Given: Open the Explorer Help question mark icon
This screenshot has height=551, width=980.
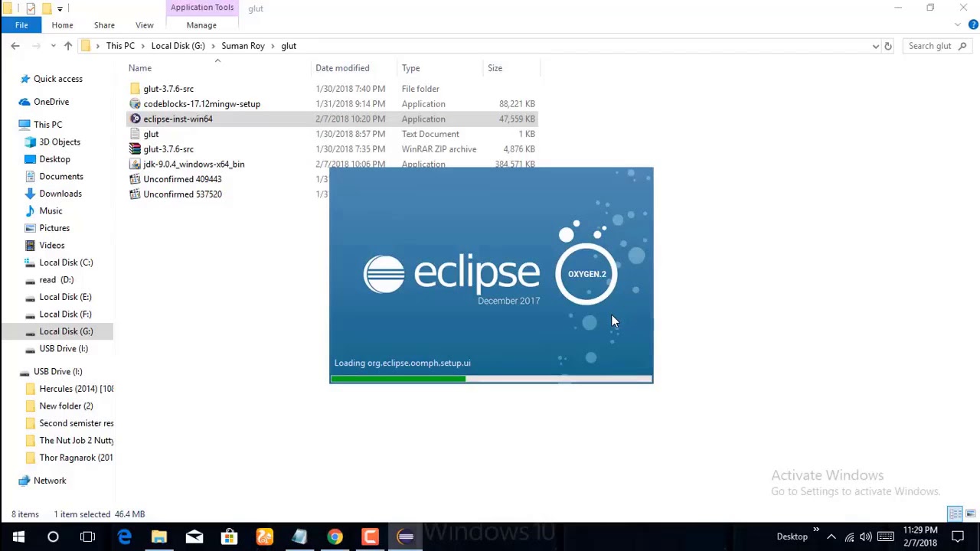Looking at the screenshot, I should click(x=973, y=25).
